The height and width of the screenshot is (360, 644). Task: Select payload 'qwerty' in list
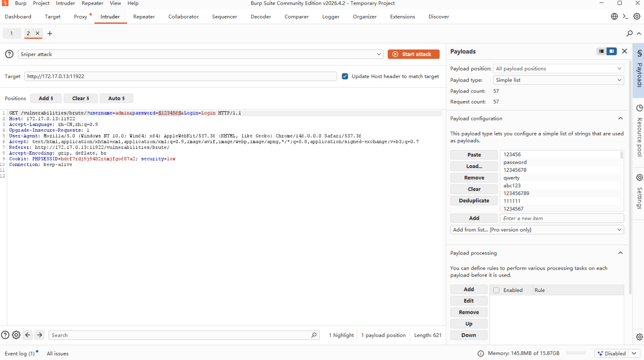560,178
